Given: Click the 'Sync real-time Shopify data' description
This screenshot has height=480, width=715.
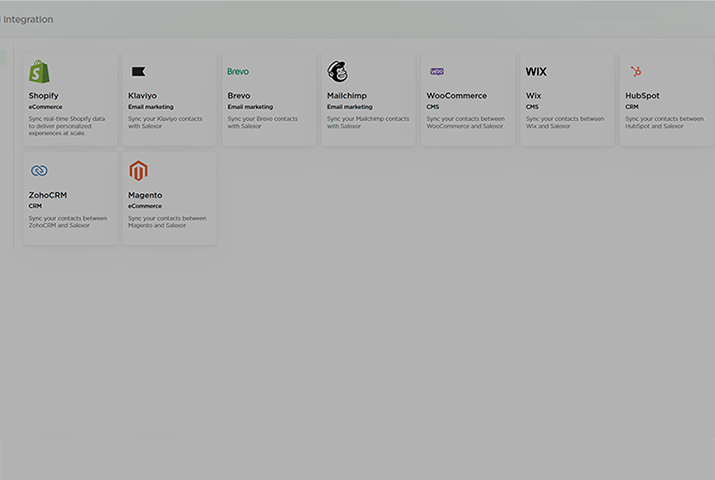Looking at the screenshot, I should pyautogui.click(x=67, y=126).
